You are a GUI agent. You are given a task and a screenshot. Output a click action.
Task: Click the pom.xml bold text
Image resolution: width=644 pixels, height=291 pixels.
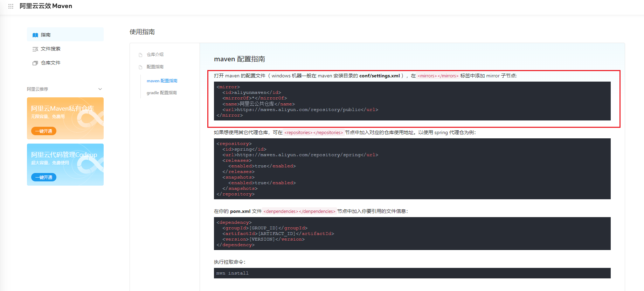[x=240, y=211]
